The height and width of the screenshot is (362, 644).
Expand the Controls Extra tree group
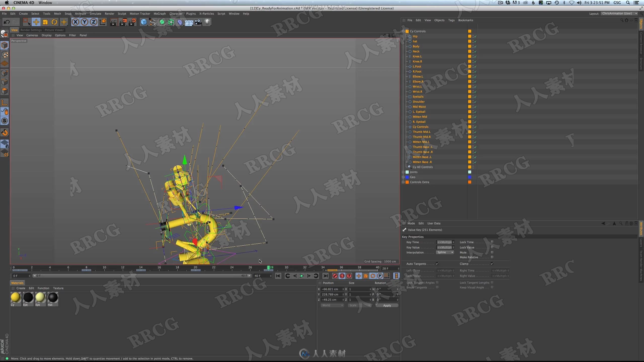coord(403,182)
